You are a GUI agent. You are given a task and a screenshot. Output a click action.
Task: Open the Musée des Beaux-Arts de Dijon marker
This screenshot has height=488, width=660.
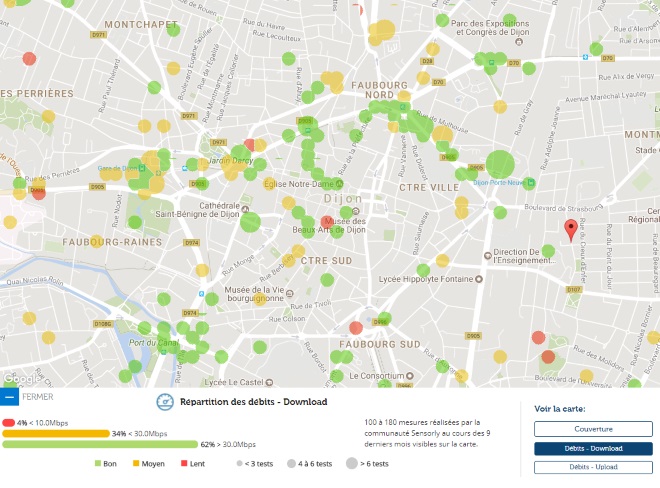[356, 211]
